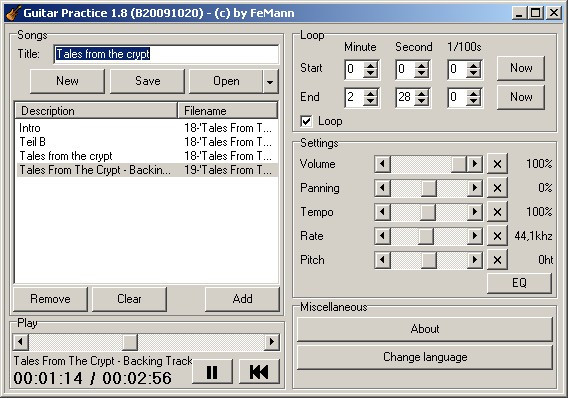Image resolution: width=568 pixels, height=398 pixels.
Task: Sort by Filename column header
Action: coord(228,111)
